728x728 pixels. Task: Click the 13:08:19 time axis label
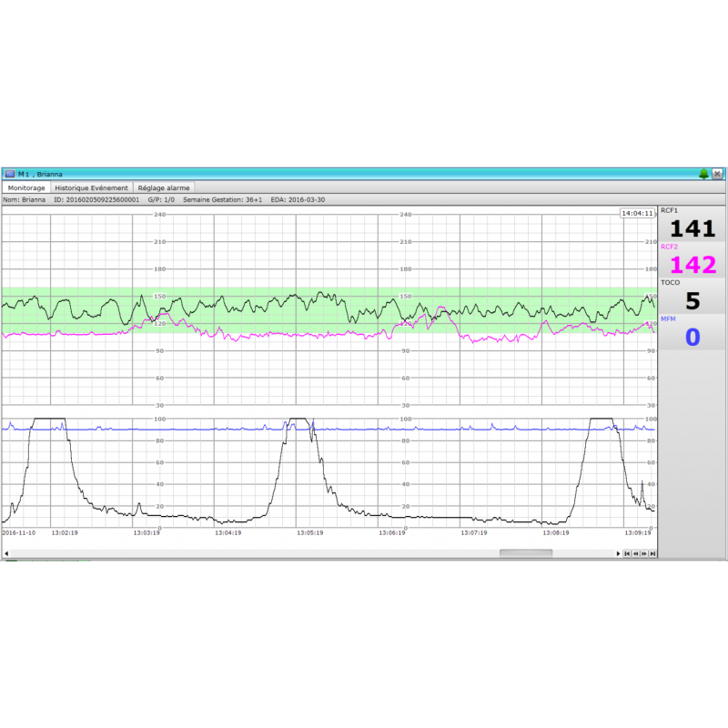pos(556,533)
